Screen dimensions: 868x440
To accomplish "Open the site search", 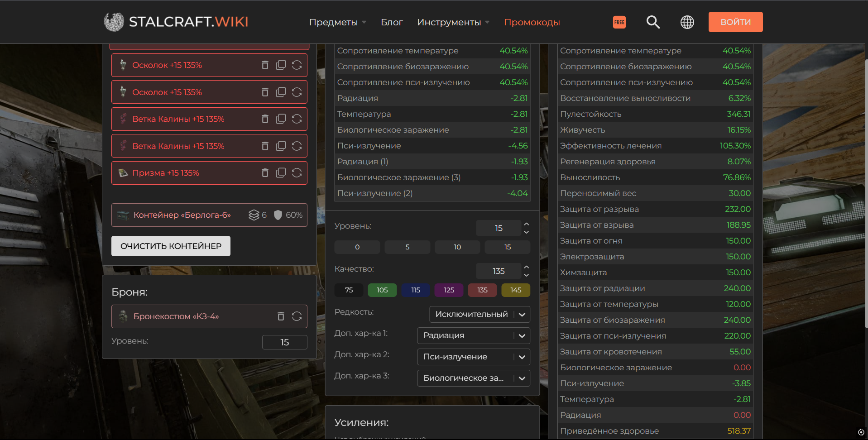I will click(653, 22).
